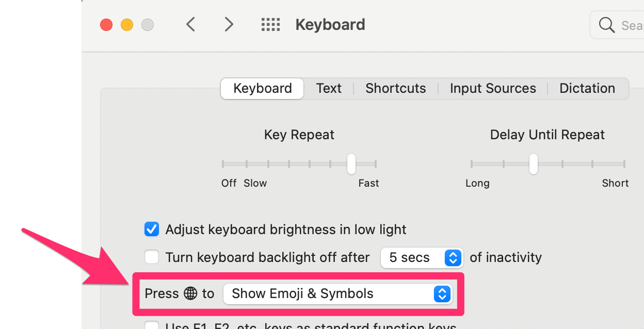Click the Keyboard title in the toolbar
644x329 pixels.
coord(330,24)
